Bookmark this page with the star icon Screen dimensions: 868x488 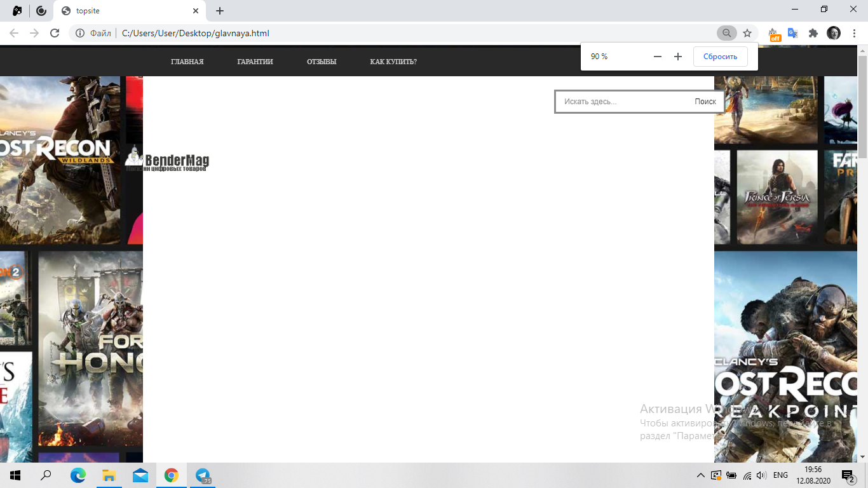747,33
